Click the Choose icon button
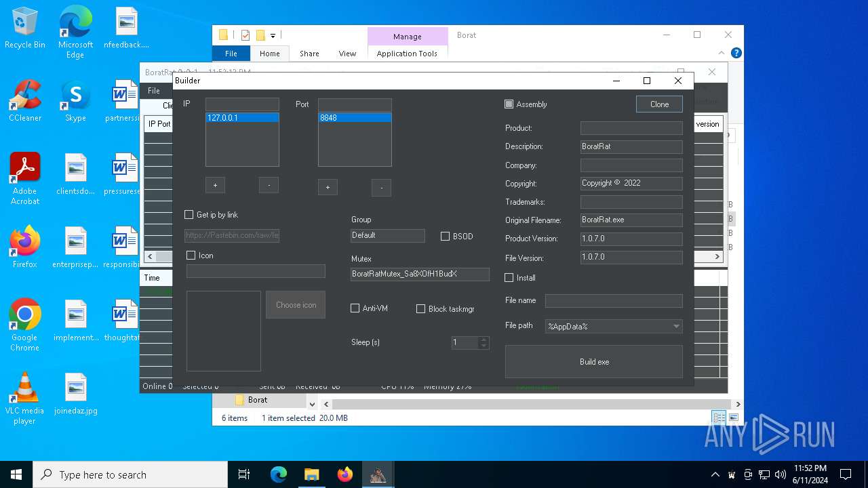This screenshot has width=868, height=488. [296, 305]
